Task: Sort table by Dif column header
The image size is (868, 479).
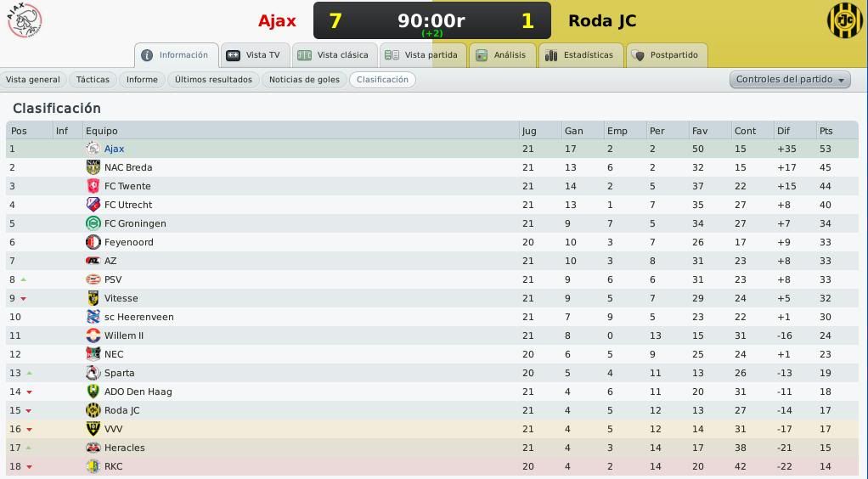Action: click(783, 131)
